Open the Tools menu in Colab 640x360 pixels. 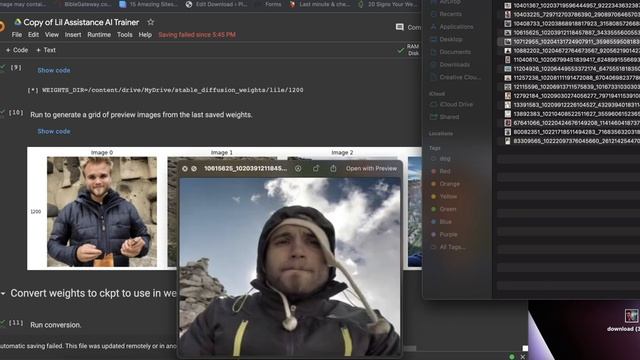tap(124, 35)
